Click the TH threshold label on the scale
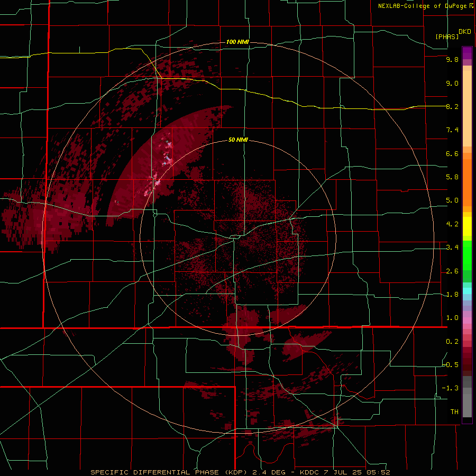476x476 pixels. point(454,412)
